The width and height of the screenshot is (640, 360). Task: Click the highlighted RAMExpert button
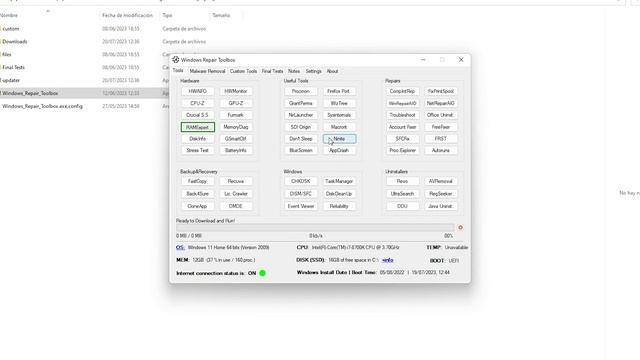(198, 127)
